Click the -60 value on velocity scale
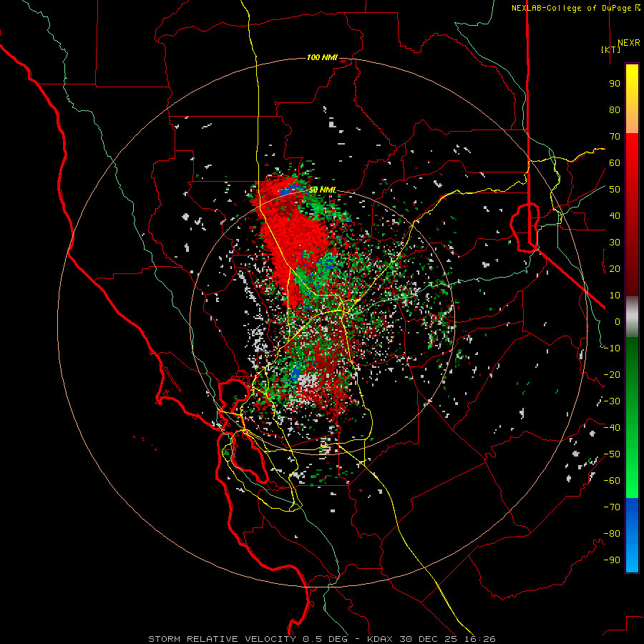Viewport: 644px width, 644px height. pyautogui.click(x=612, y=481)
